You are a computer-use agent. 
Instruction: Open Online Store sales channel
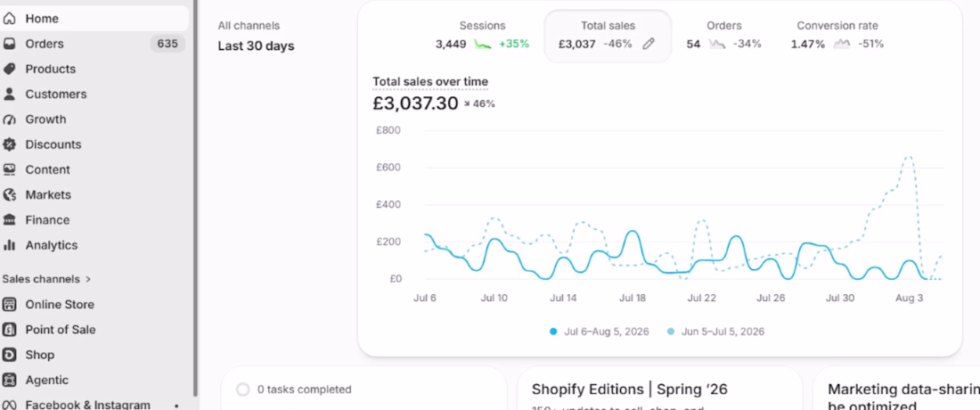point(94,304)
